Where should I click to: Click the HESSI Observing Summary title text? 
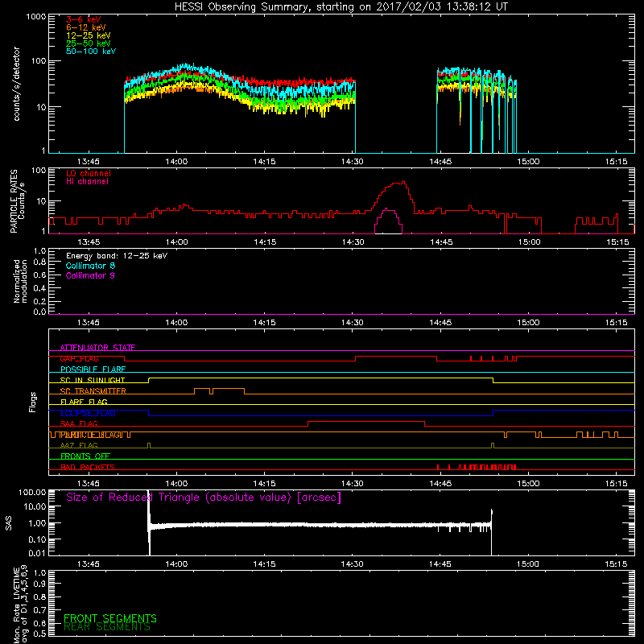[x=341, y=6]
